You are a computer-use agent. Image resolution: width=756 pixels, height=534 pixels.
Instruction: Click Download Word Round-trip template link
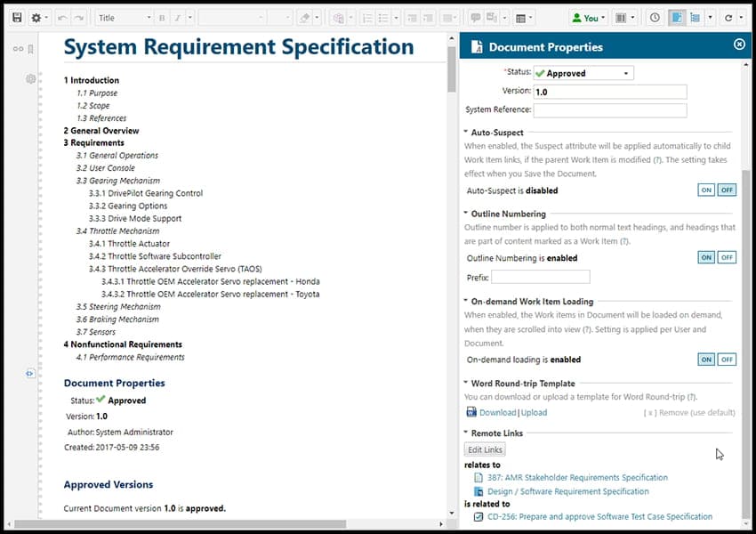click(497, 412)
